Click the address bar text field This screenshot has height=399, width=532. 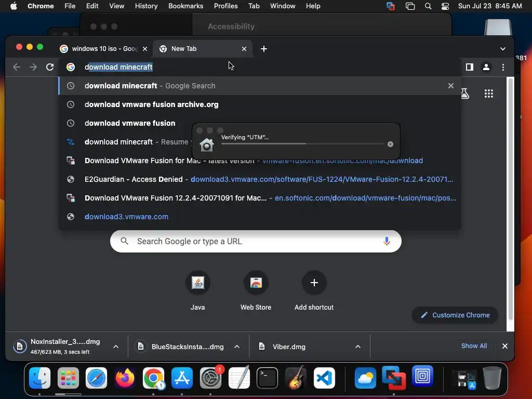pos(260,67)
